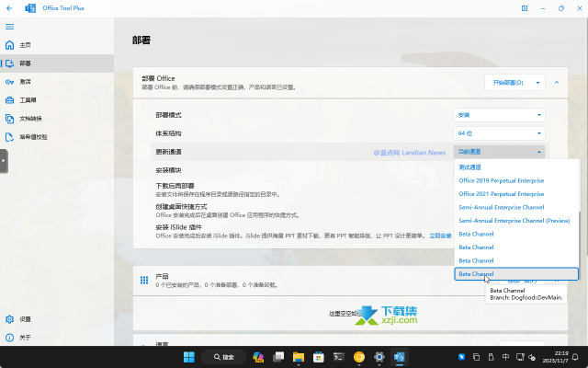This screenshot has width=588, height=368.
Task: Open 哈希值校验 hash check page
Action: (57, 137)
